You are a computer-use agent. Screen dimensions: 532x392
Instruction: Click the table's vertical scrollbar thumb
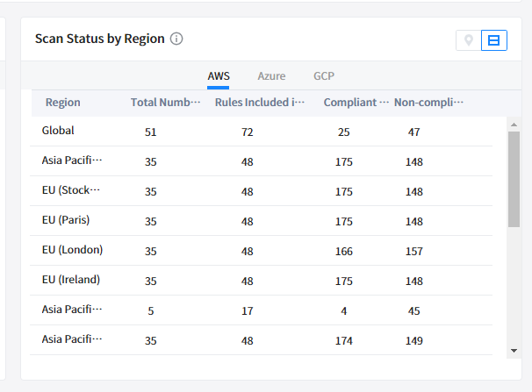pyautogui.click(x=514, y=179)
